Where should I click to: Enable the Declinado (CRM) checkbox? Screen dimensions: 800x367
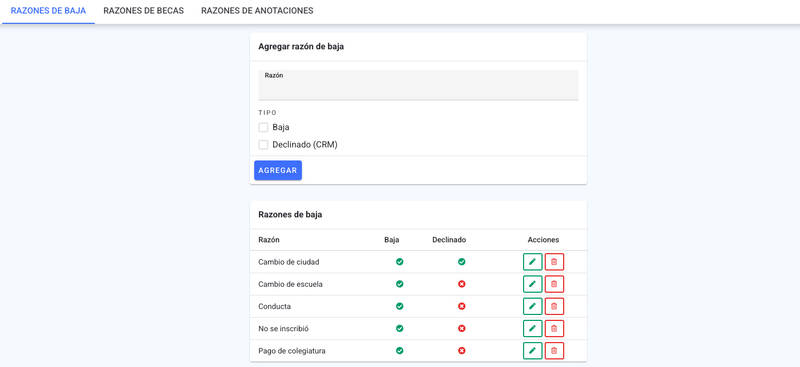click(263, 145)
